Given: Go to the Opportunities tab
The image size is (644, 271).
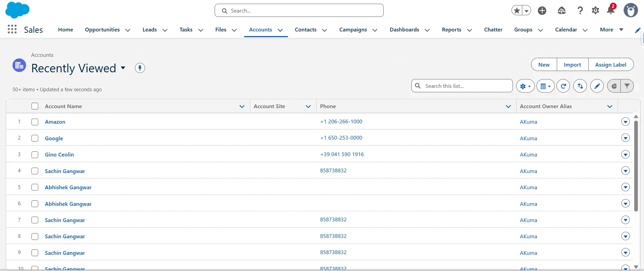Looking at the screenshot, I should pyautogui.click(x=102, y=30).
